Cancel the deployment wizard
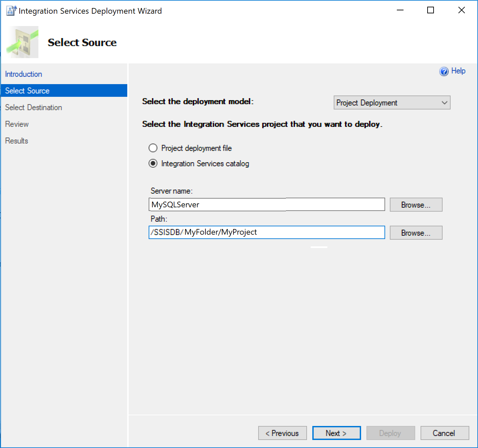This screenshot has height=448, width=478. (445, 433)
